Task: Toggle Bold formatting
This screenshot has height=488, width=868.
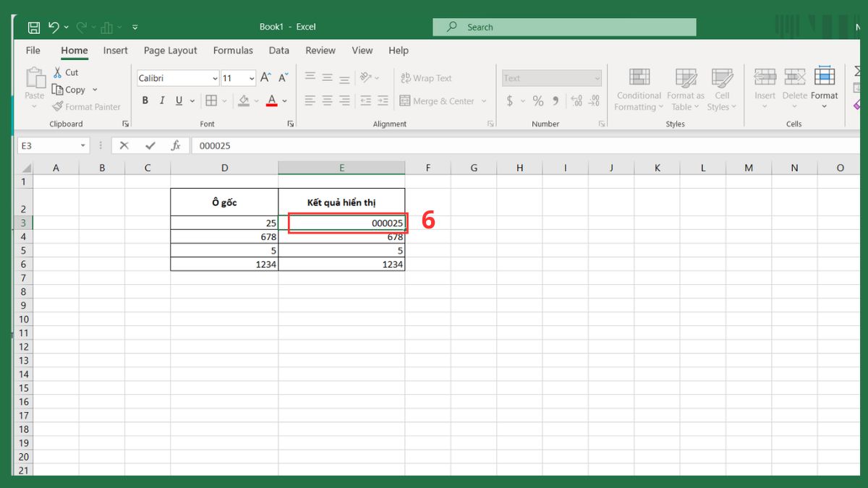Action: point(145,101)
